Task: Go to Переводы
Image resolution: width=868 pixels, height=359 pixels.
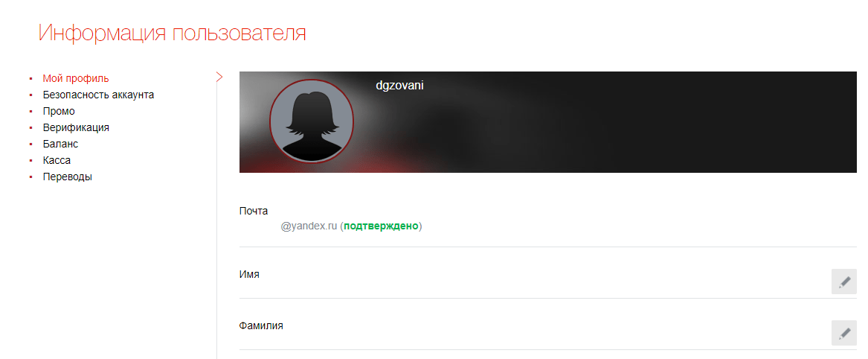Action: click(x=68, y=177)
